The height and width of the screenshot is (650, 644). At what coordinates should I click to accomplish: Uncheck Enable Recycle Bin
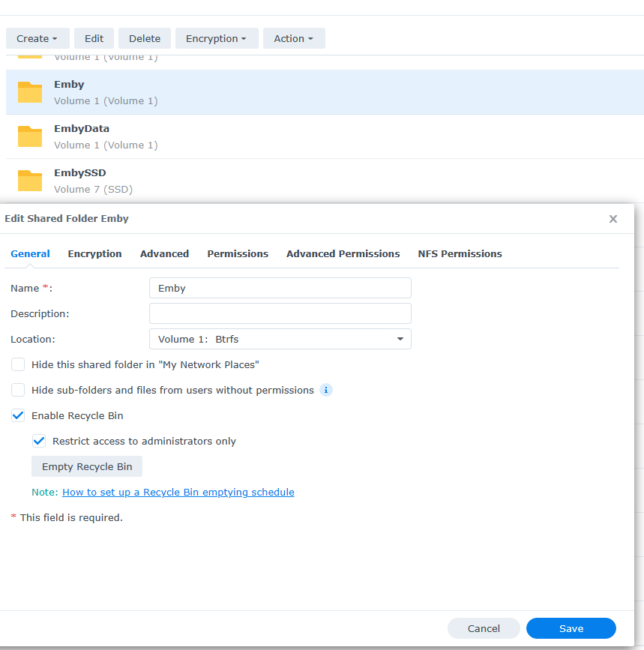[18, 415]
